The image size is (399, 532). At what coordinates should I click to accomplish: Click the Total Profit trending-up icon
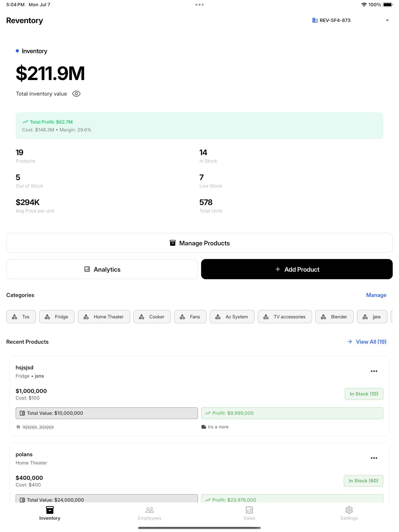tap(25, 122)
